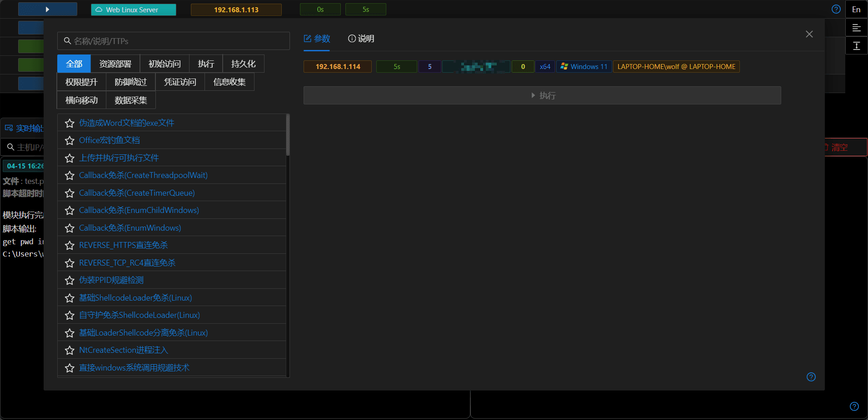Switch language with the En button
The image size is (868, 420).
point(857,9)
